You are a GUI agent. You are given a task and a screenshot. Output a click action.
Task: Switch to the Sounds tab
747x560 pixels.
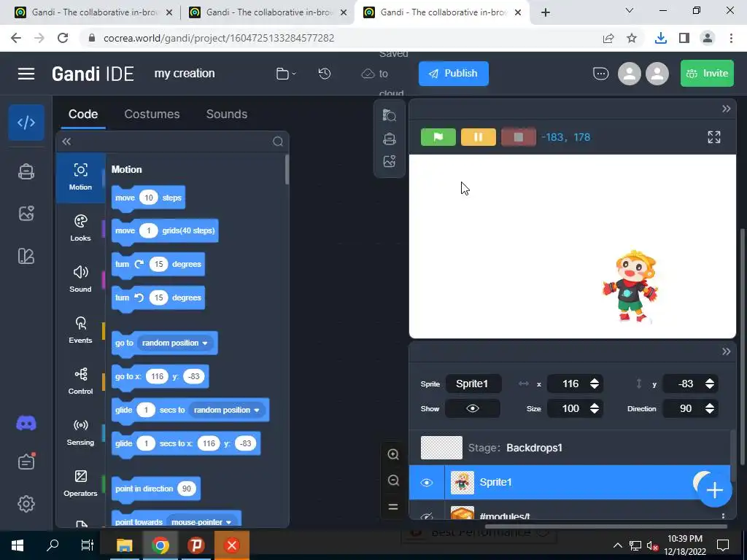pos(227,114)
